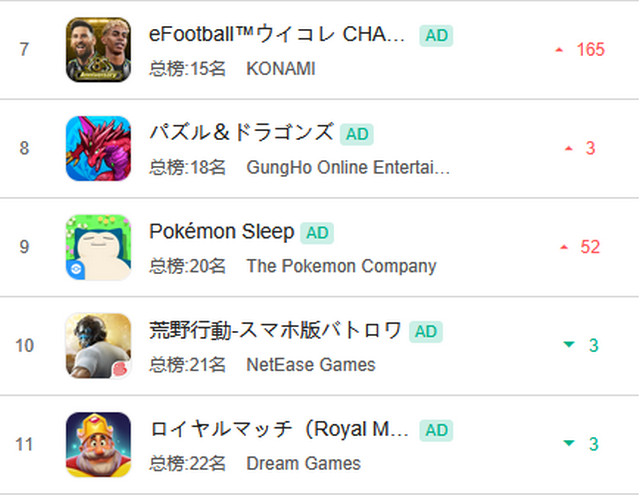Open the 荒野行動 game icon
This screenshot has width=640, height=496.
point(98,345)
